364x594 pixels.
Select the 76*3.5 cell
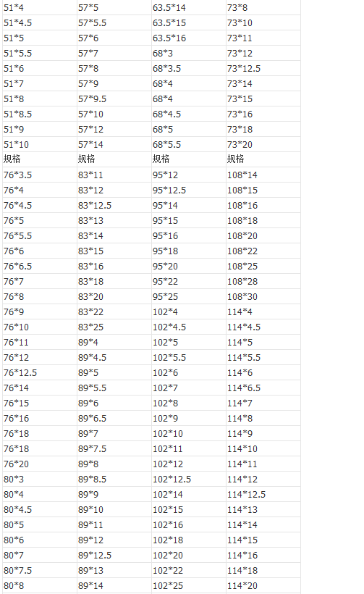coord(40,175)
